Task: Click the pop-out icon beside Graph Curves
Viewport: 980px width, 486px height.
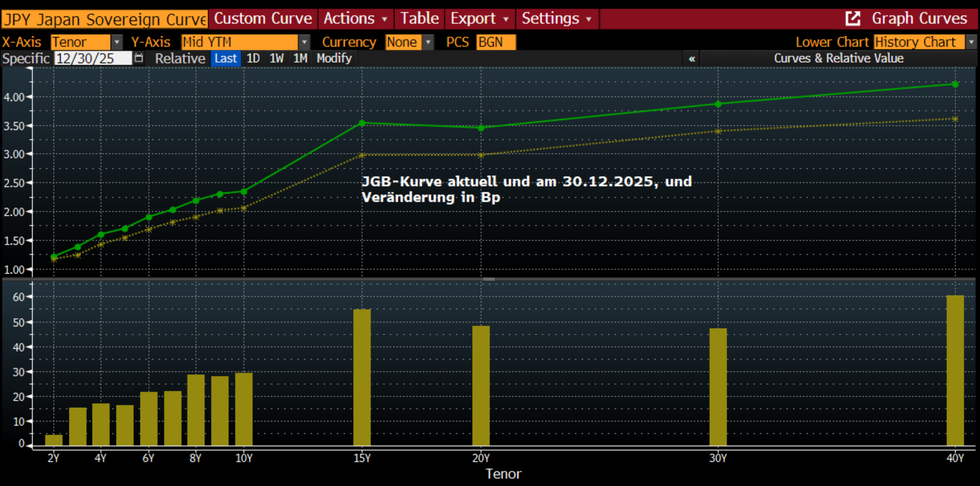Action: pos(853,19)
